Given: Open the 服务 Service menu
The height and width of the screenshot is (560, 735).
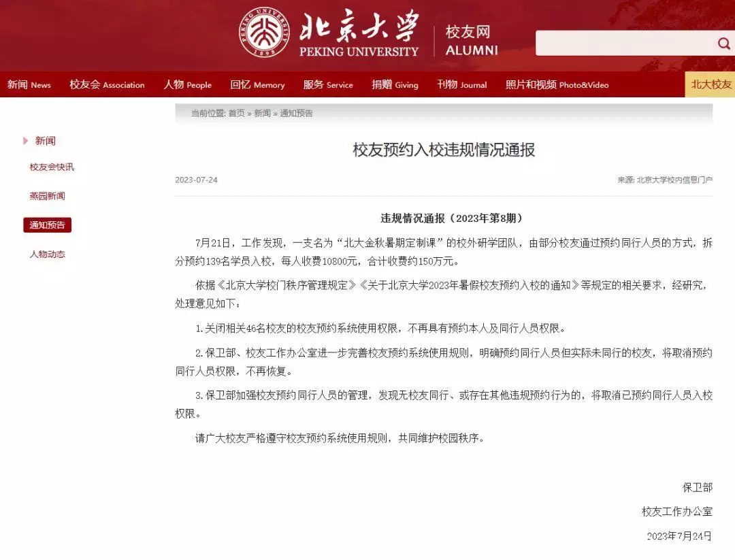Looking at the screenshot, I should [327, 85].
